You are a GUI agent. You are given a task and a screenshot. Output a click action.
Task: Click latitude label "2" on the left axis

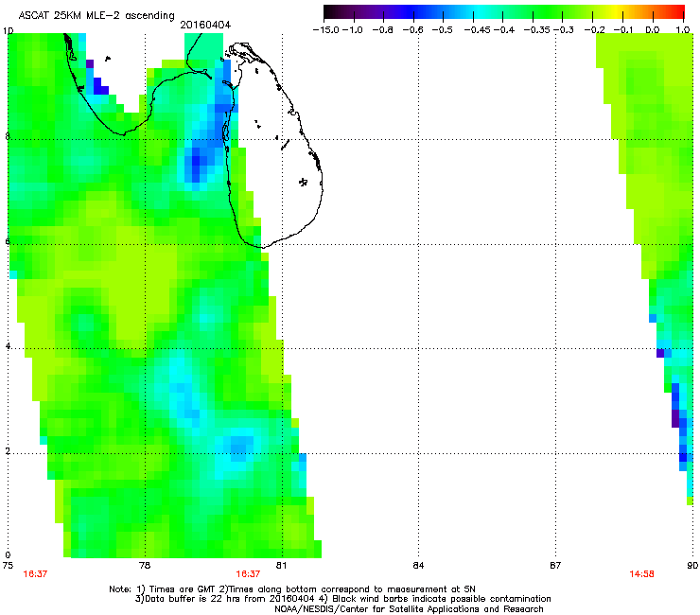point(8,451)
